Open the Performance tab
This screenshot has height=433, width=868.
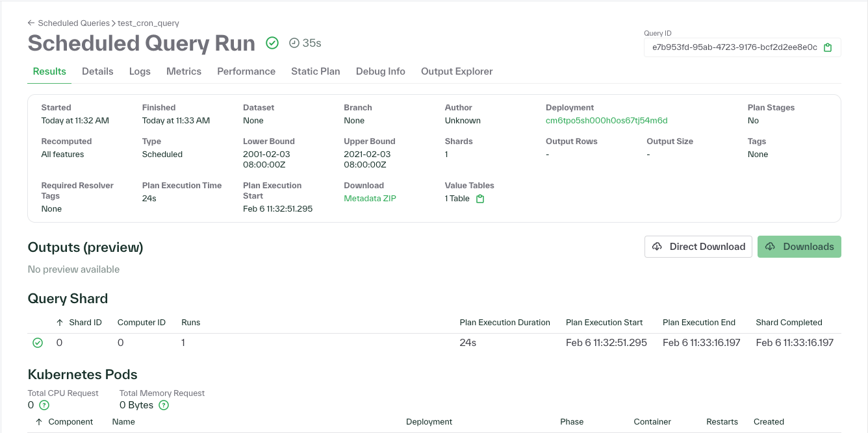pos(246,71)
